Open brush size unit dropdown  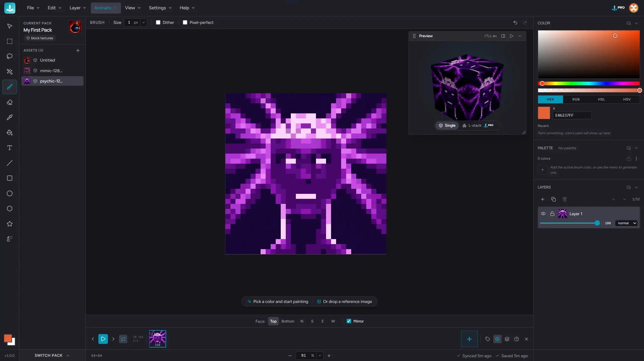click(x=143, y=22)
